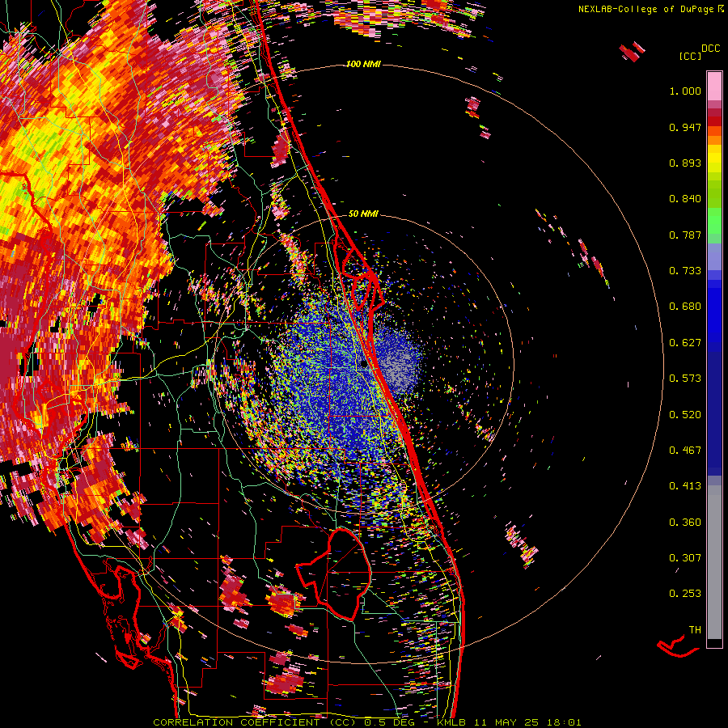
Task: Click the 0.893 scale value
Action: pyautogui.click(x=685, y=163)
